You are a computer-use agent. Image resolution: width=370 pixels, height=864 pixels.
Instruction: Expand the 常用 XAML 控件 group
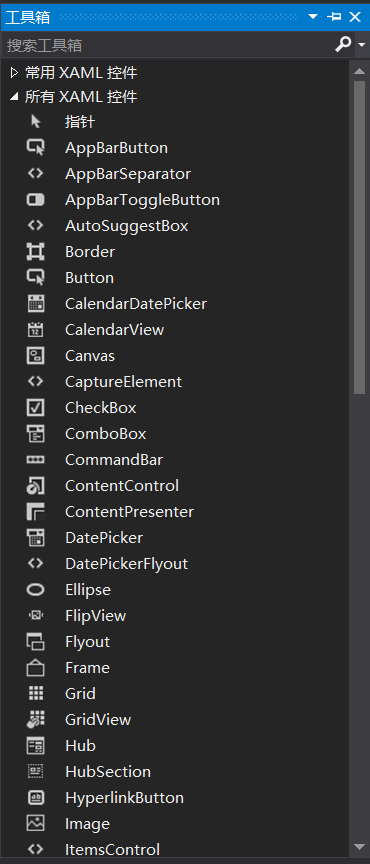(x=14, y=72)
